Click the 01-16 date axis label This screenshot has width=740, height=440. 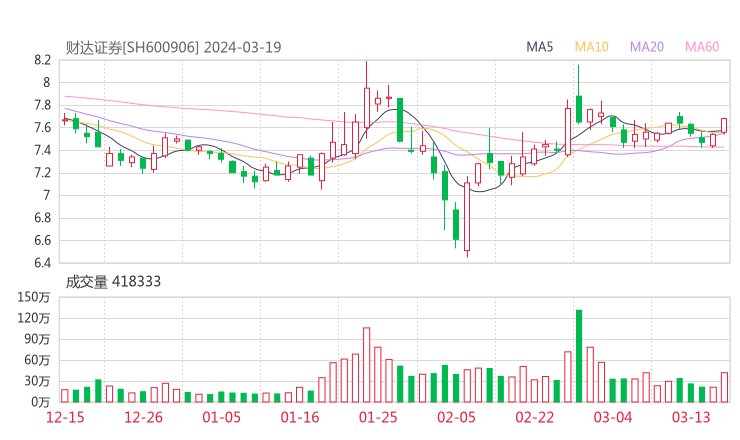coord(300,417)
